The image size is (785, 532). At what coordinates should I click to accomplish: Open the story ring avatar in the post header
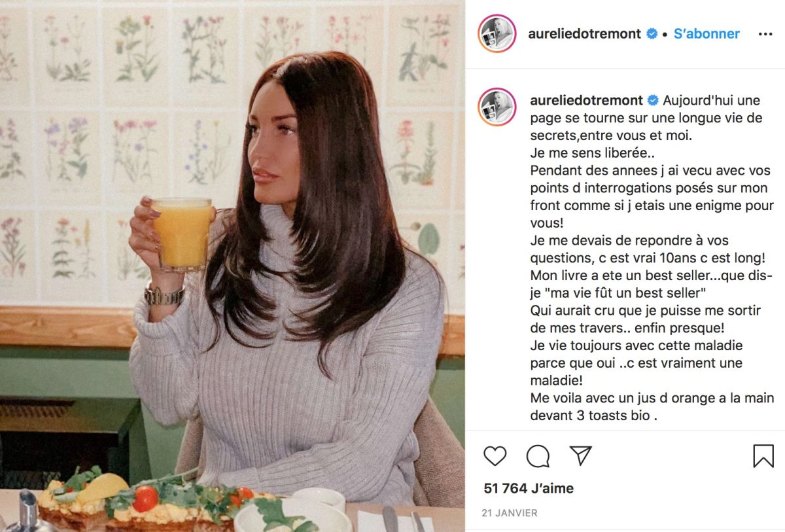pos(497,33)
